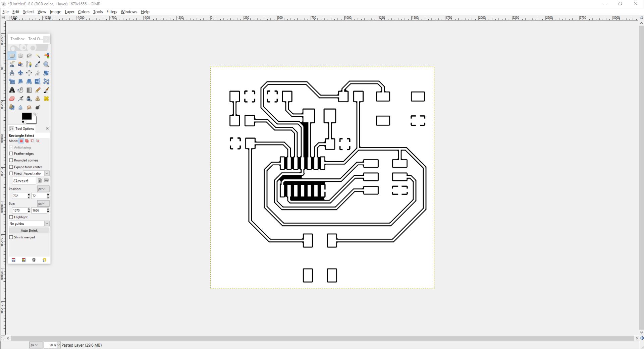Swap foreground and background colors
644x349 pixels.
coord(35,114)
